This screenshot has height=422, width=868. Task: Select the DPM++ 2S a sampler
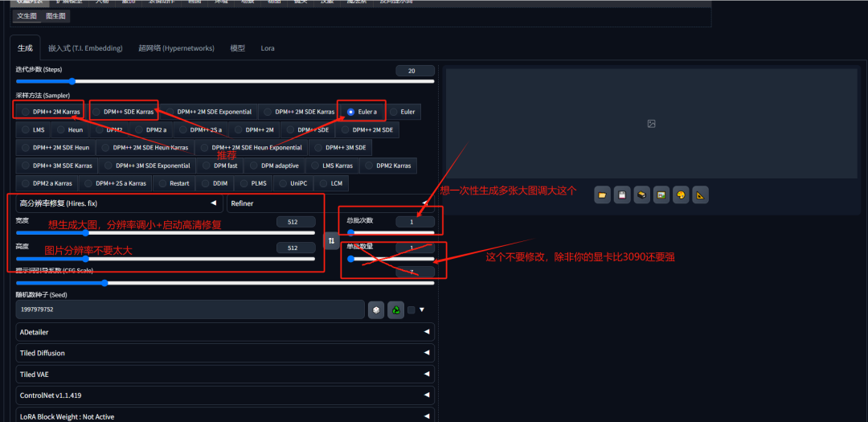pyautogui.click(x=200, y=130)
